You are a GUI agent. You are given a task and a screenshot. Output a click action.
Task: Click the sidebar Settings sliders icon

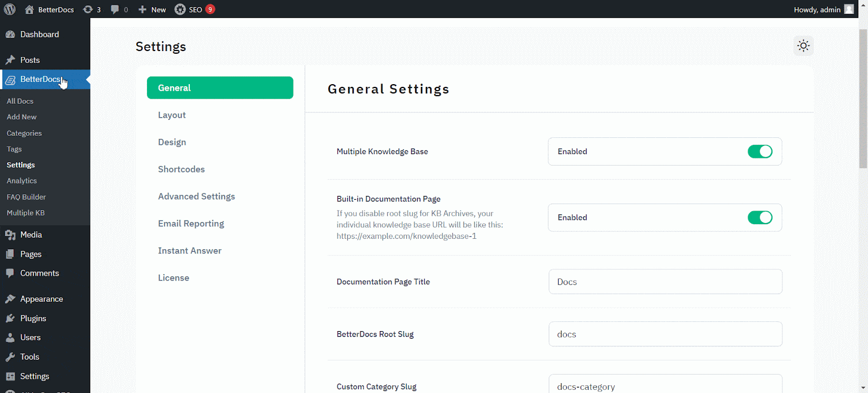tap(10, 376)
